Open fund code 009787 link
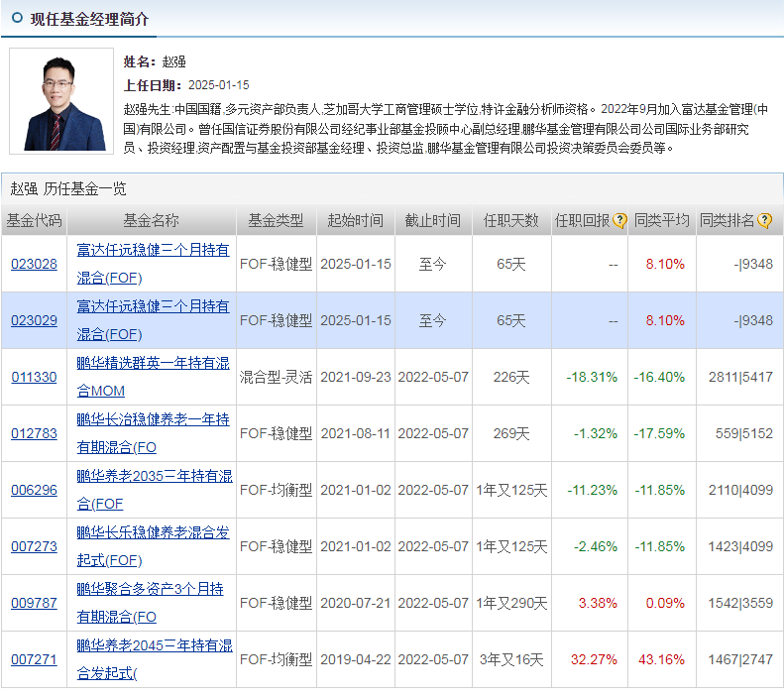Screen dimensions: 784x697 pyautogui.click(x=34, y=603)
